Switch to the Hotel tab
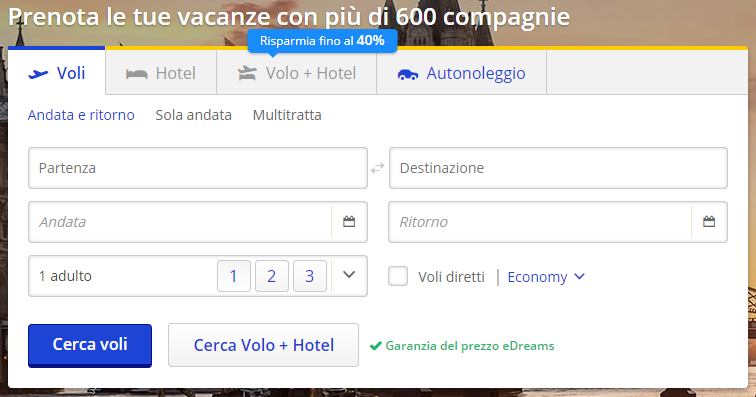The image size is (756, 397). click(161, 72)
